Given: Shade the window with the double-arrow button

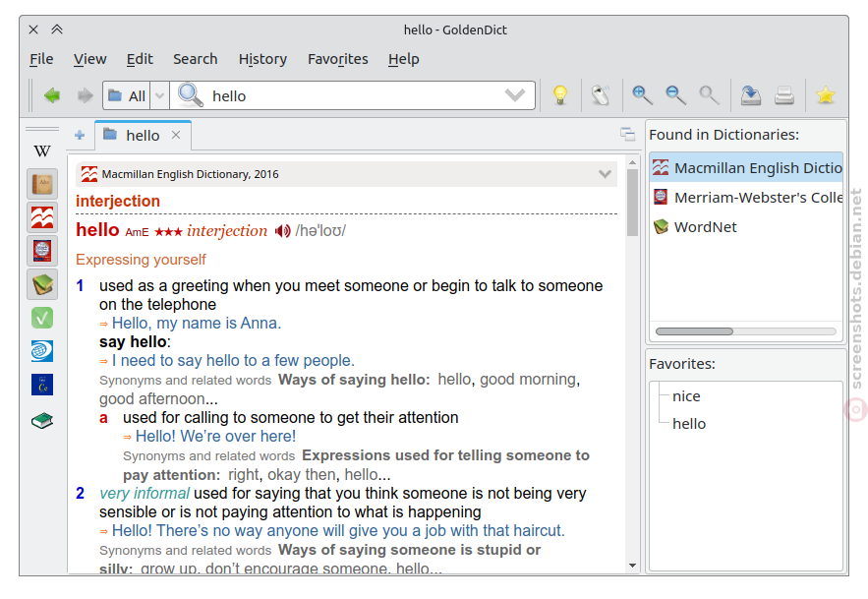Looking at the screenshot, I should 57,30.
